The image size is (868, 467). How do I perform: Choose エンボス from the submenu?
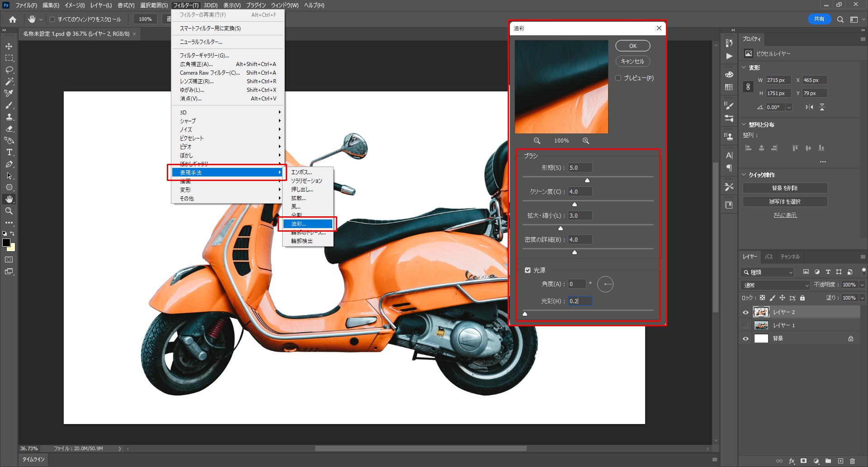pos(302,172)
